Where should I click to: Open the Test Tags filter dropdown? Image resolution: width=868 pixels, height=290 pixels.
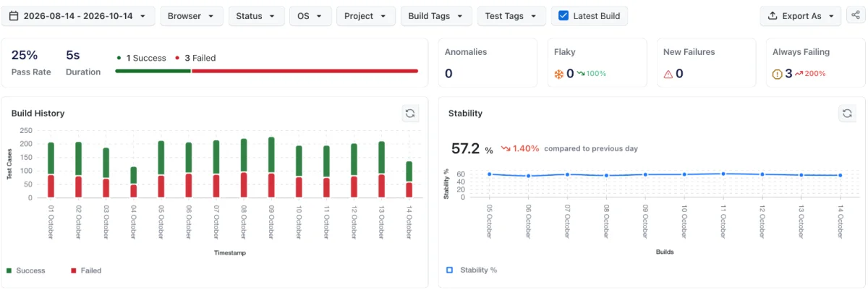pos(511,16)
